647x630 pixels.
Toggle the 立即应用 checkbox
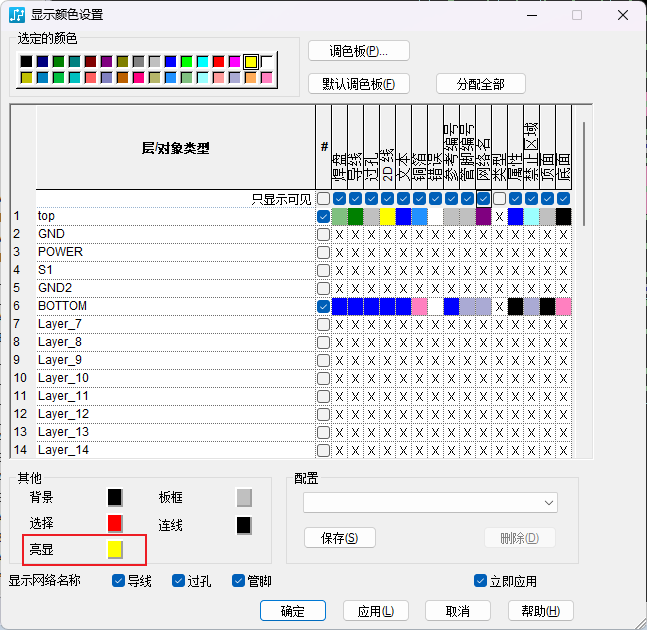click(x=481, y=580)
